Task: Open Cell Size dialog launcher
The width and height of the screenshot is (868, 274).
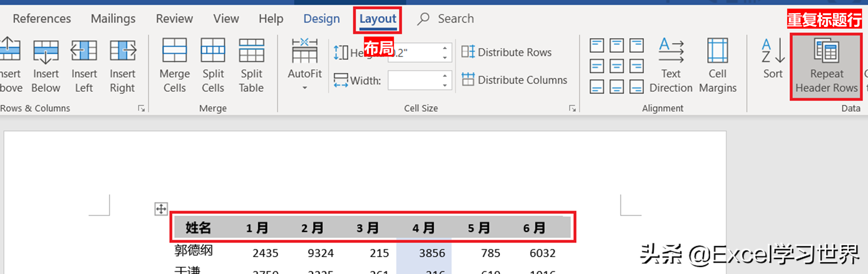Action: coord(572,108)
